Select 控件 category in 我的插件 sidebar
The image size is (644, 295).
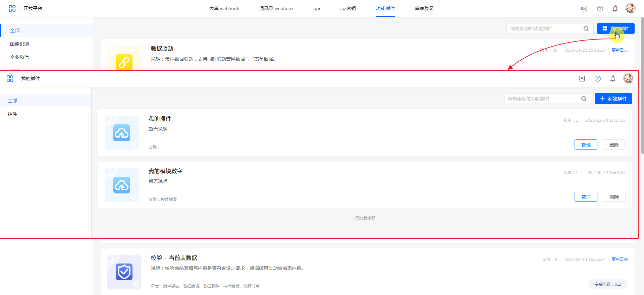12,114
